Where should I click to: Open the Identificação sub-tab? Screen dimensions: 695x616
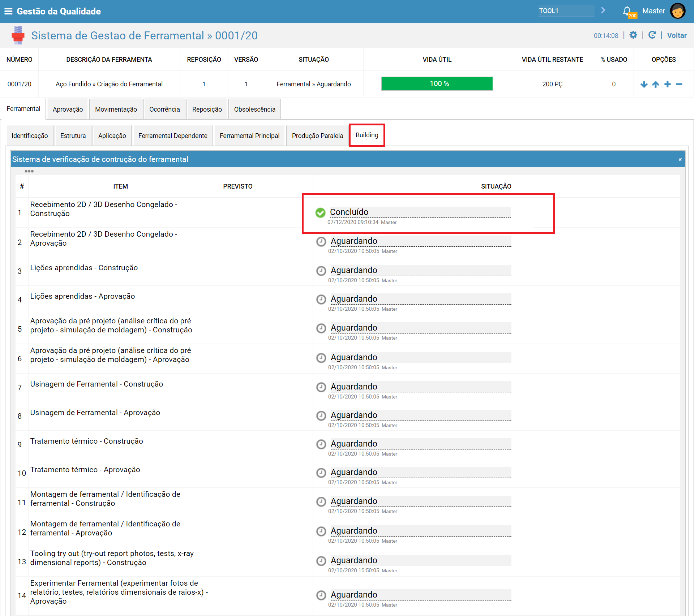[x=30, y=136]
